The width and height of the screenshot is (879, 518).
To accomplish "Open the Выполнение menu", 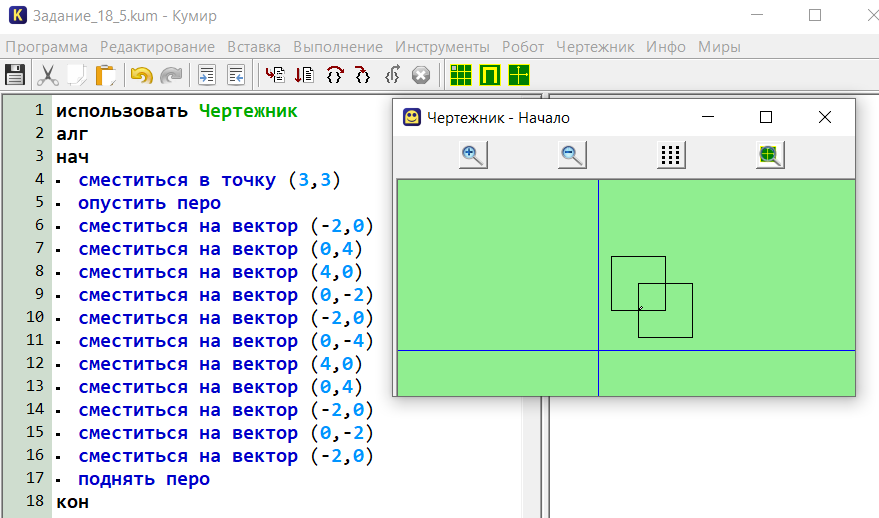I will click(x=338, y=47).
